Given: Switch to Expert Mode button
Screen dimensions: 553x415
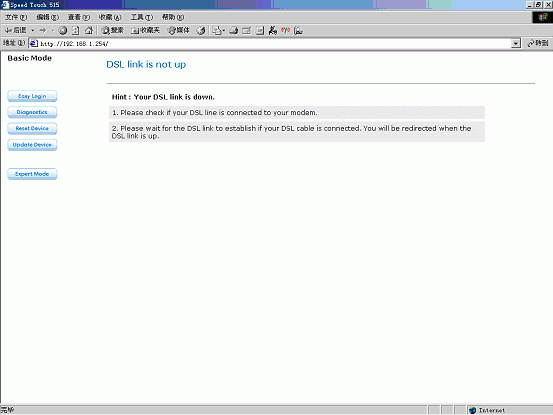Looking at the screenshot, I should click(x=32, y=174).
